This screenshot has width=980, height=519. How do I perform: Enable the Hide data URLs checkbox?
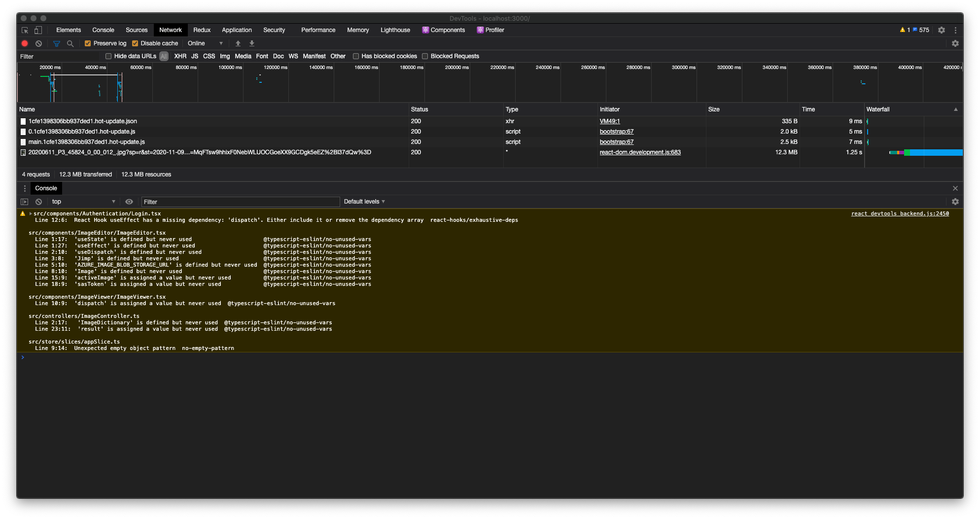tap(108, 56)
